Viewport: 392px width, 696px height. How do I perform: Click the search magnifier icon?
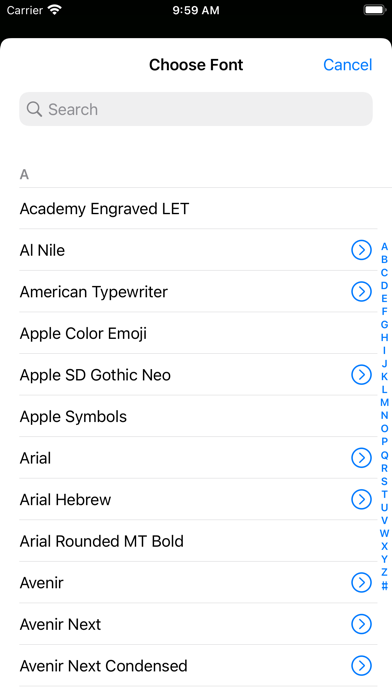(34, 109)
